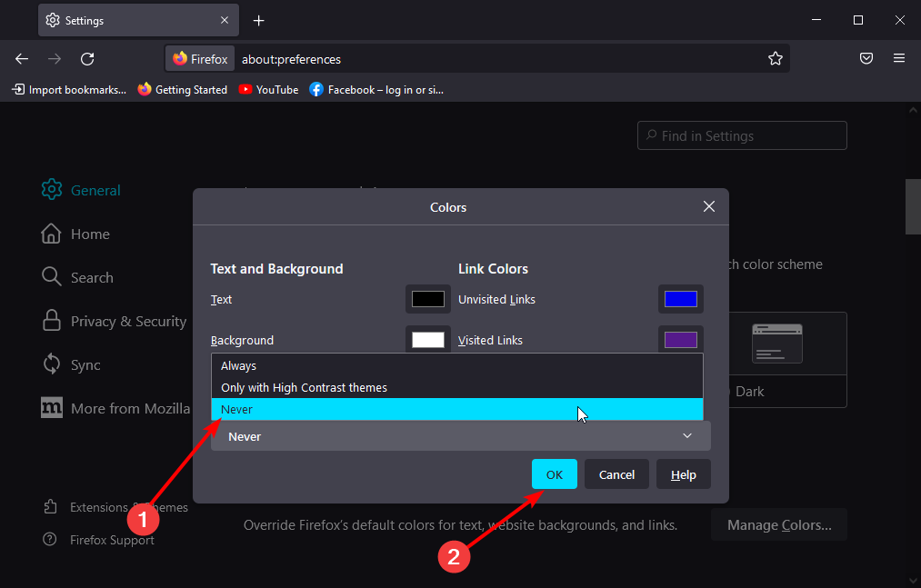The width and height of the screenshot is (921, 588).
Task: Open Import bookmarks bookmark
Action: (69, 90)
